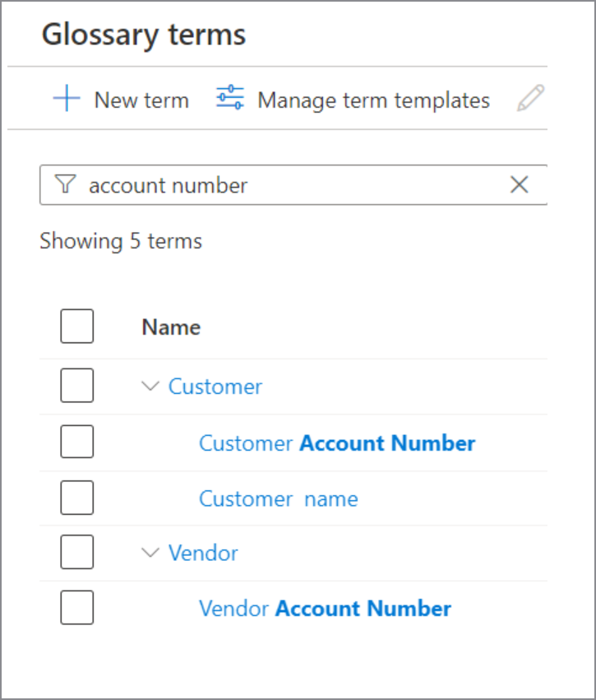Tick the Customer name row checkbox
This screenshot has height=700, width=596.
point(76,498)
